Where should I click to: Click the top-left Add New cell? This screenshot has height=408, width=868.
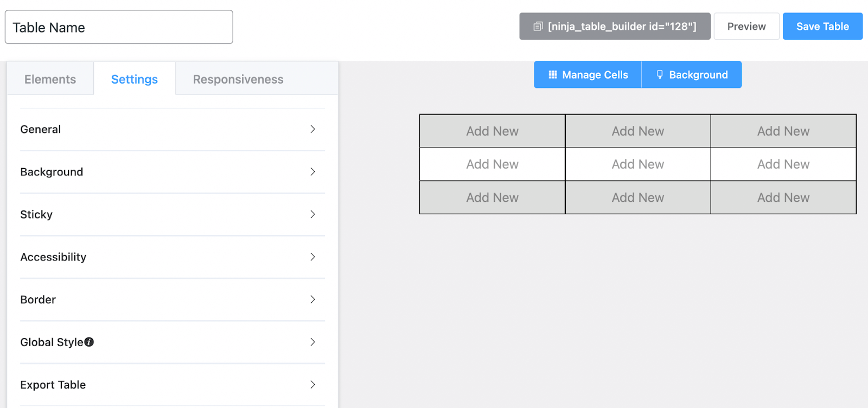click(x=492, y=131)
